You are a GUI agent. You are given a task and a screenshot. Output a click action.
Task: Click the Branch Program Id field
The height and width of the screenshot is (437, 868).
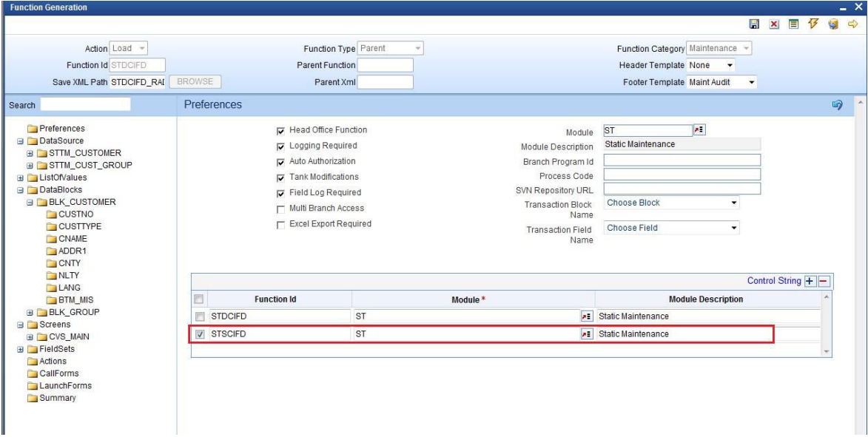tap(682, 160)
